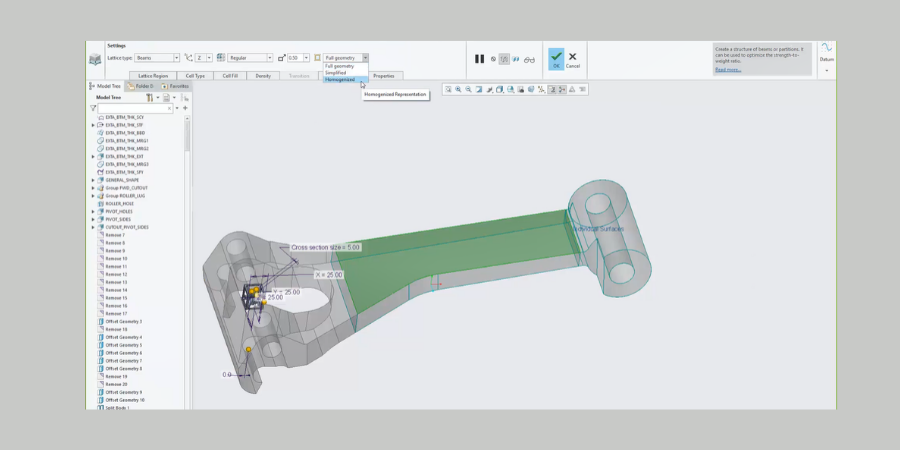Select Offset Geometry 3 in model tree
This screenshot has width=900, height=450.
tap(124, 321)
